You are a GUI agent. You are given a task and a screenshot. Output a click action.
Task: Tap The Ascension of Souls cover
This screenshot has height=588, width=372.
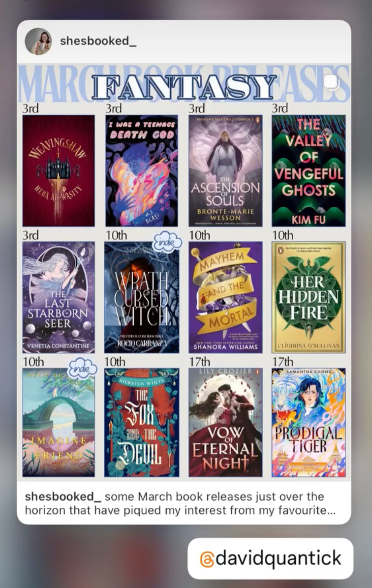(x=225, y=171)
